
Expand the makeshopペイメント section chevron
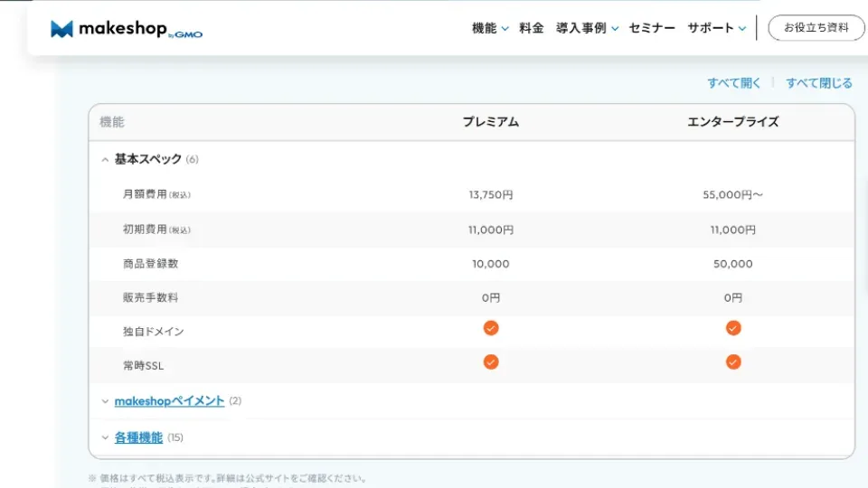coord(105,401)
